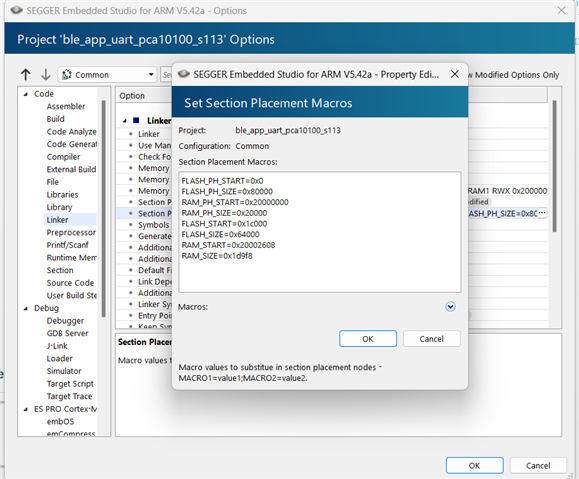Click the down arrow icon in Options toolbar
Screen dimensions: 579x479
(x=45, y=75)
